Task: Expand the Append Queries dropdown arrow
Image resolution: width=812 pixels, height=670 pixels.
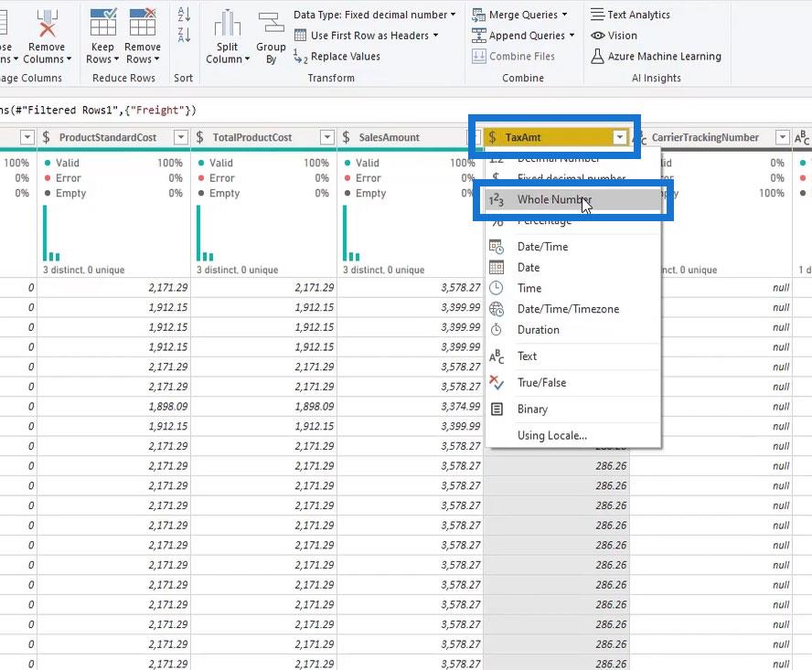Action: pyautogui.click(x=572, y=36)
